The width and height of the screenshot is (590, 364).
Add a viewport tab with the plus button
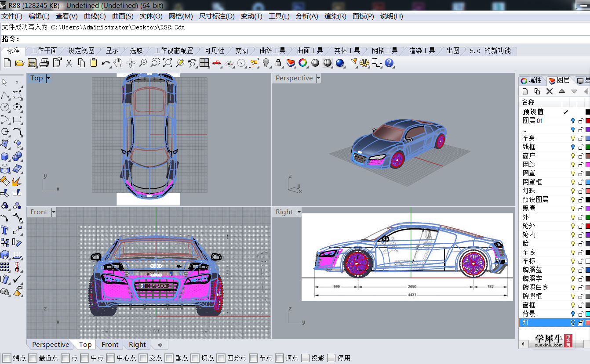click(160, 345)
